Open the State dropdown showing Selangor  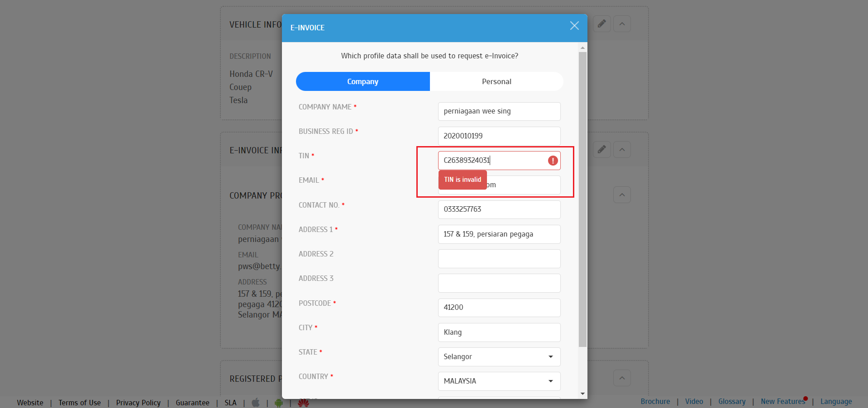tap(499, 357)
